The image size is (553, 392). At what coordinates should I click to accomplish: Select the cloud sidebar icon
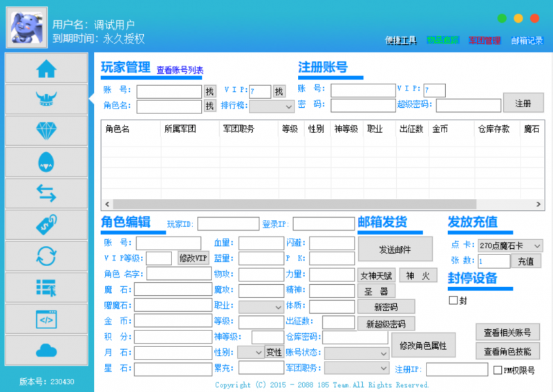[x=46, y=351]
